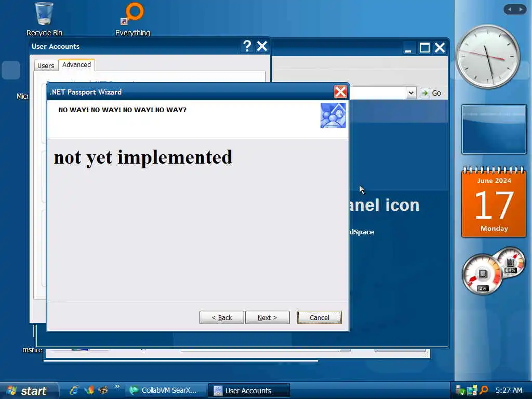Click the analog clock sidebar gadget
Image resolution: width=532 pixels, height=399 pixels.
pyautogui.click(x=487, y=56)
